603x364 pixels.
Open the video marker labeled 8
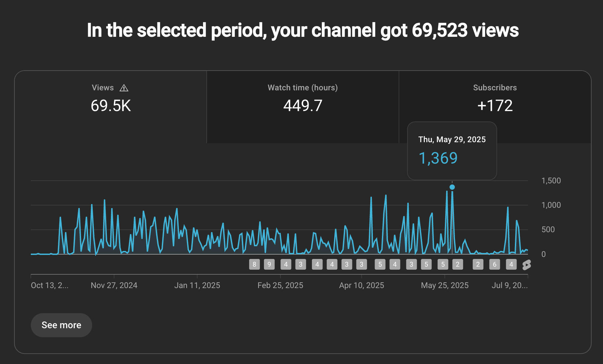pyautogui.click(x=254, y=264)
